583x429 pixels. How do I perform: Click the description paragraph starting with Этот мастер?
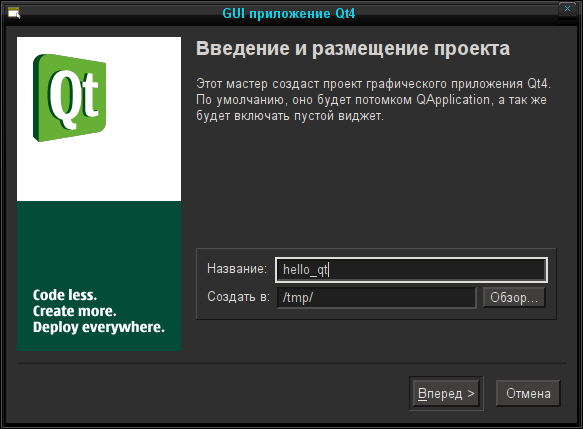coord(373,100)
